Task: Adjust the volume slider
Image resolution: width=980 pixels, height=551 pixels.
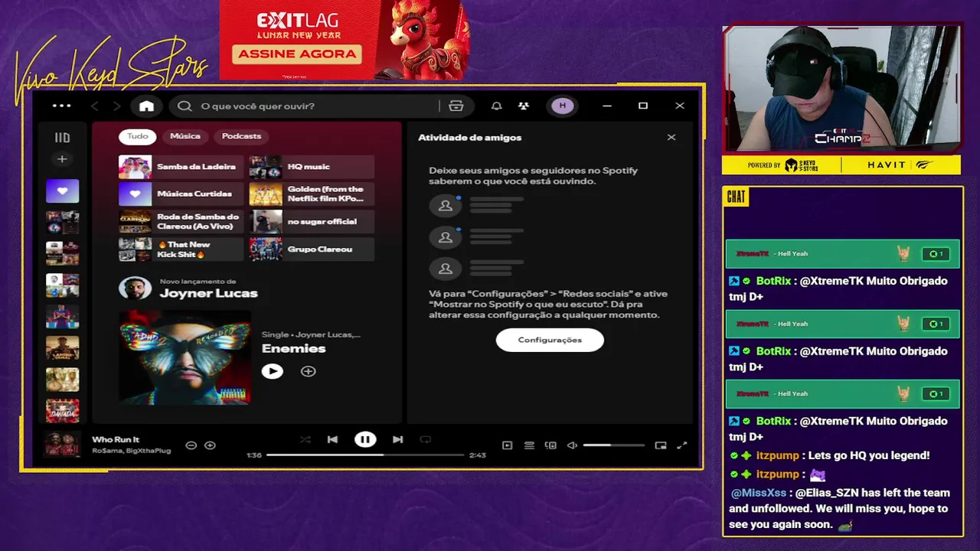Action: coord(614,445)
